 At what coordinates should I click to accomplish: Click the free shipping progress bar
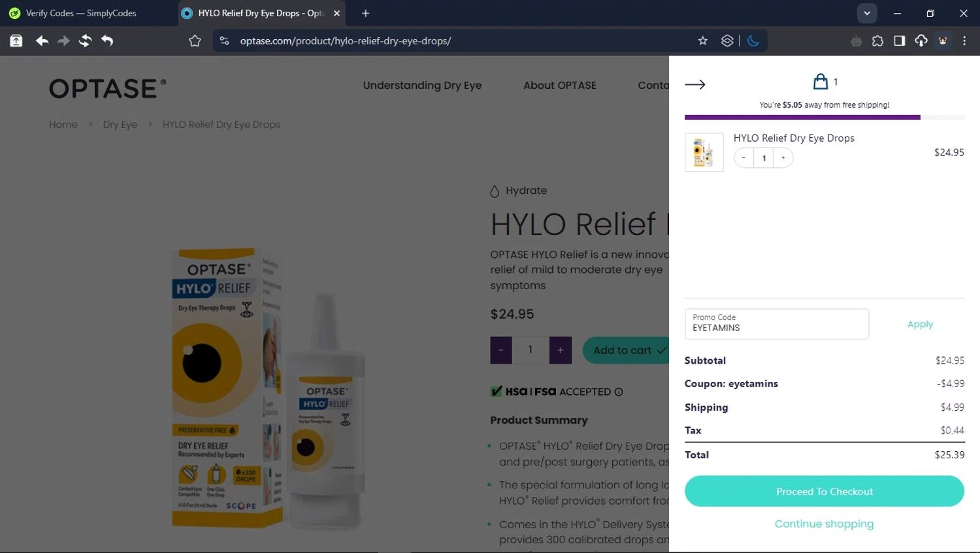point(825,118)
